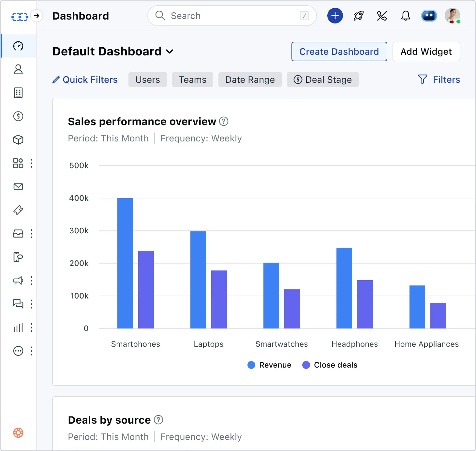
Task: Edit Quick Filters via pencil link
Action: 85,80
